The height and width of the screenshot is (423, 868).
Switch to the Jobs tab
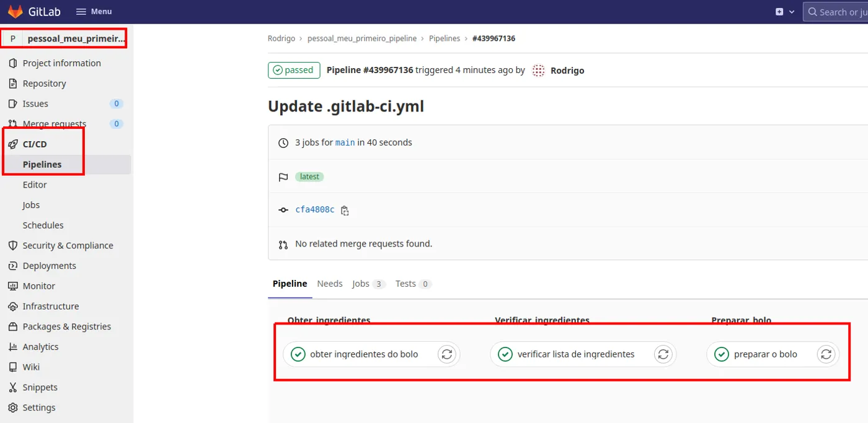(x=369, y=284)
